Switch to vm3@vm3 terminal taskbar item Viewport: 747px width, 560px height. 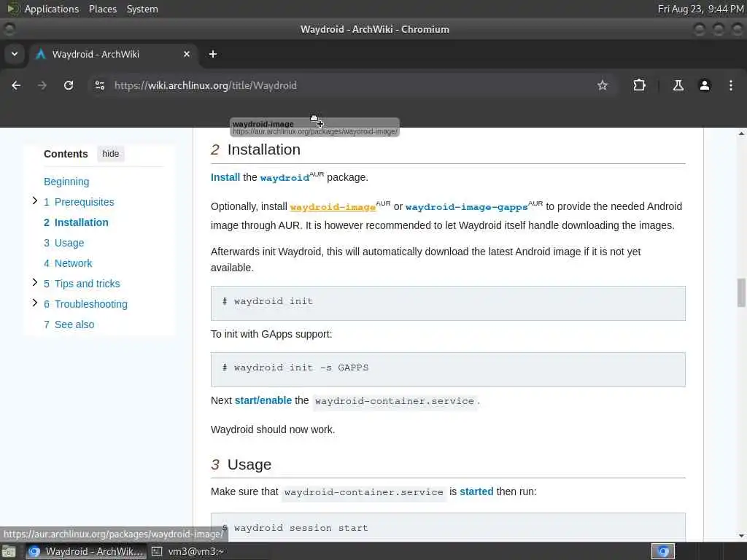[x=187, y=551]
